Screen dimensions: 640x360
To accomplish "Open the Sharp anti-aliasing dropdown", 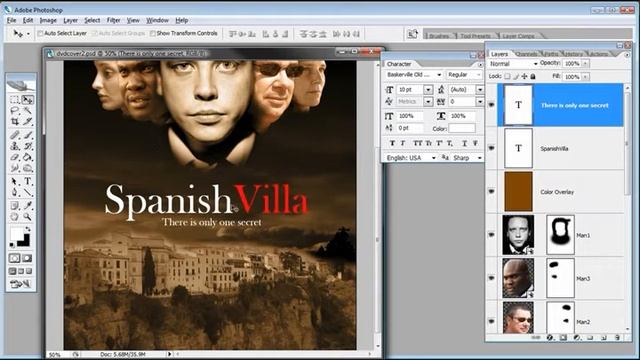I will (x=480, y=158).
